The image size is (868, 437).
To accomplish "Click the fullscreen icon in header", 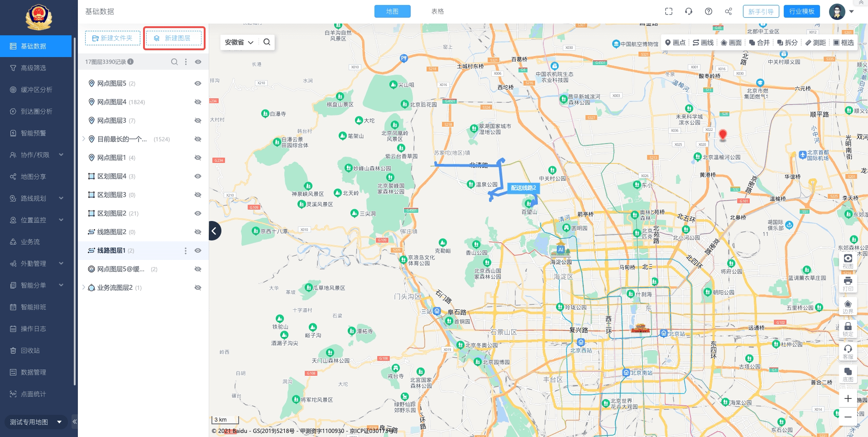I will pyautogui.click(x=668, y=11).
